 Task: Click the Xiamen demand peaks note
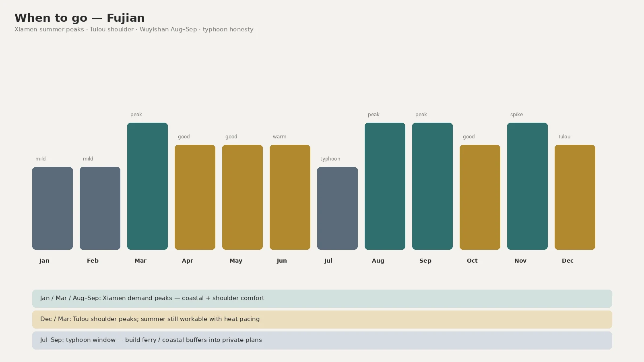click(x=322, y=298)
